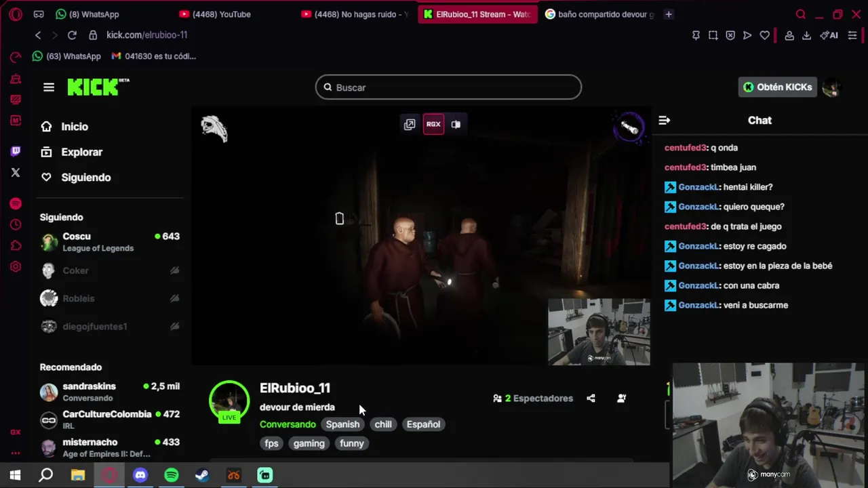Image resolution: width=868 pixels, height=488 pixels.
Task: Click the browser back arrow
Action: [x=38, y=35]
